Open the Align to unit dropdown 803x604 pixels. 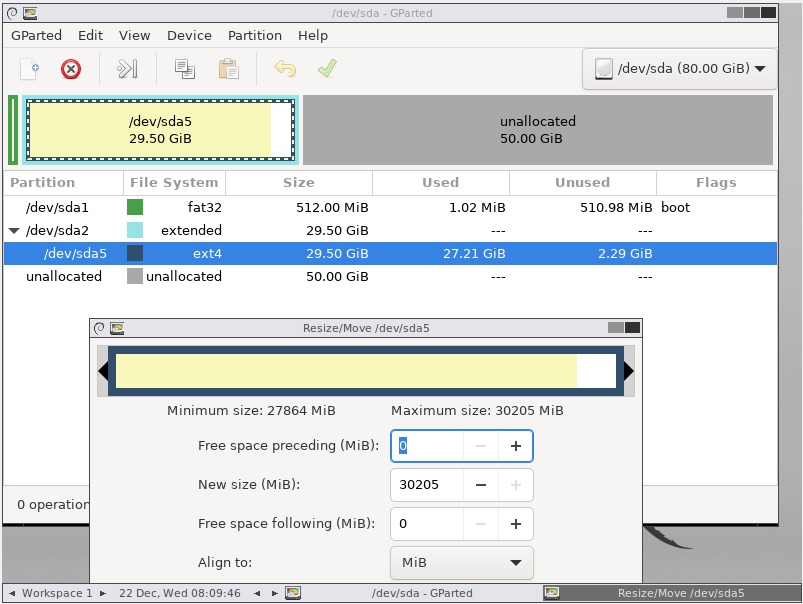tap(460, 562)
